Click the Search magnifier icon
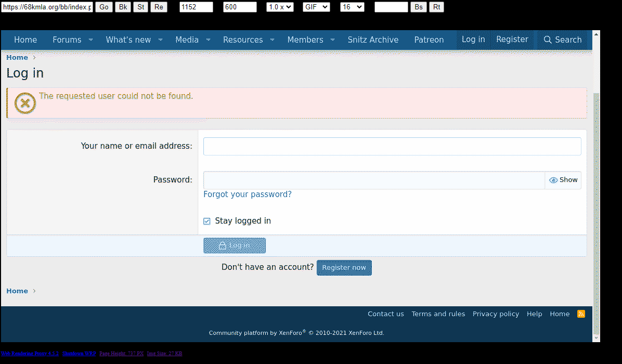622x364 pixels. (x=548, y=40)
